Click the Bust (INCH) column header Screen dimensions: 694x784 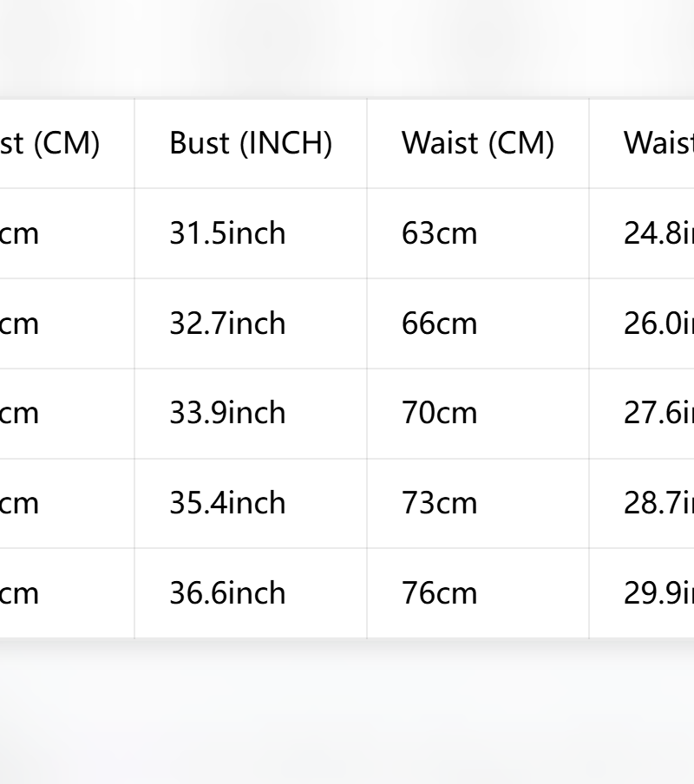pyautogui.click(x=251, y=143)
